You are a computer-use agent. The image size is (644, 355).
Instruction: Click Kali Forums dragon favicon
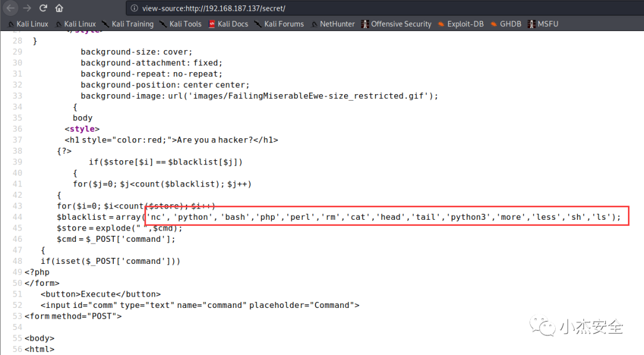point(258,24)
